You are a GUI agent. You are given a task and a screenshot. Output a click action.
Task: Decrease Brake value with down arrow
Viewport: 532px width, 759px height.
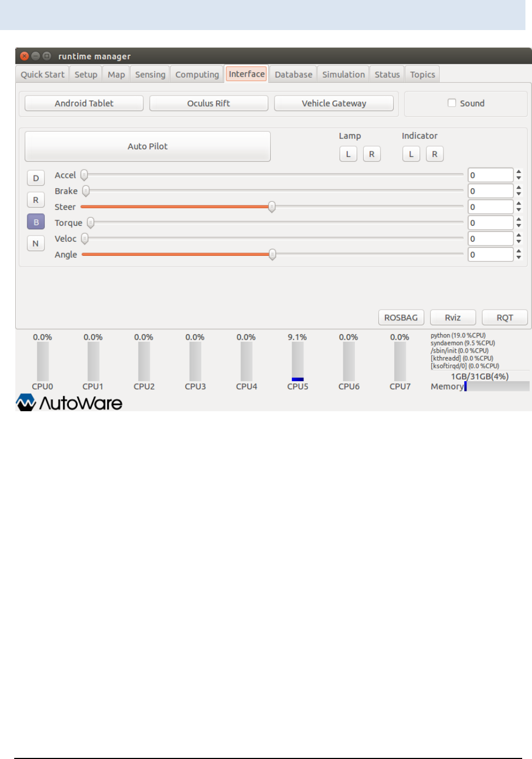point(518,194)
